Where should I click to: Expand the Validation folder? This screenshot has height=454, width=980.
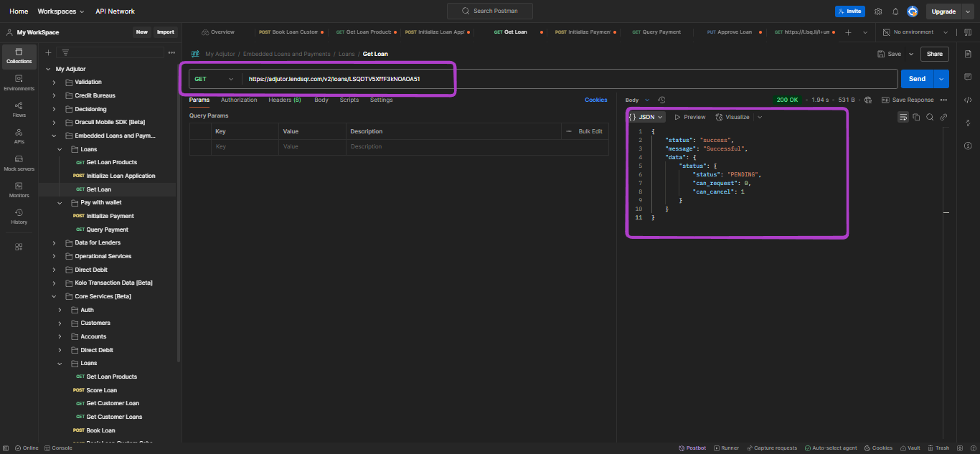tap(54, 82)
